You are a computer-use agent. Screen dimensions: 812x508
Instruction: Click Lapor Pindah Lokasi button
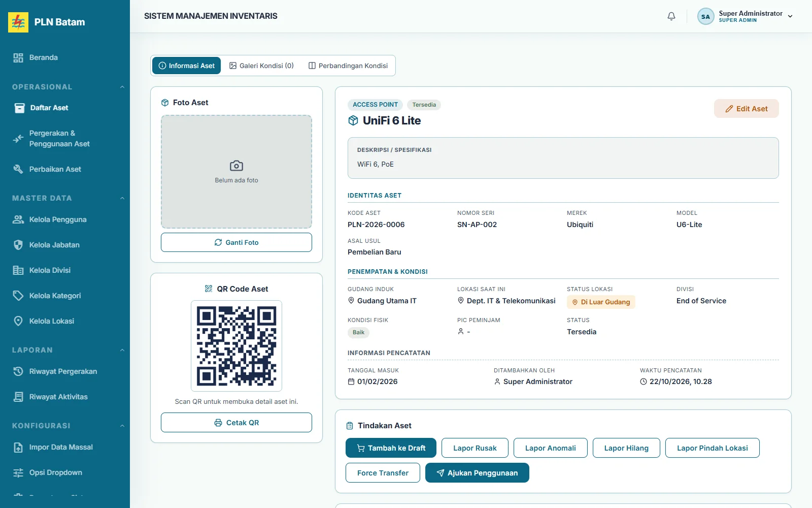713,448
